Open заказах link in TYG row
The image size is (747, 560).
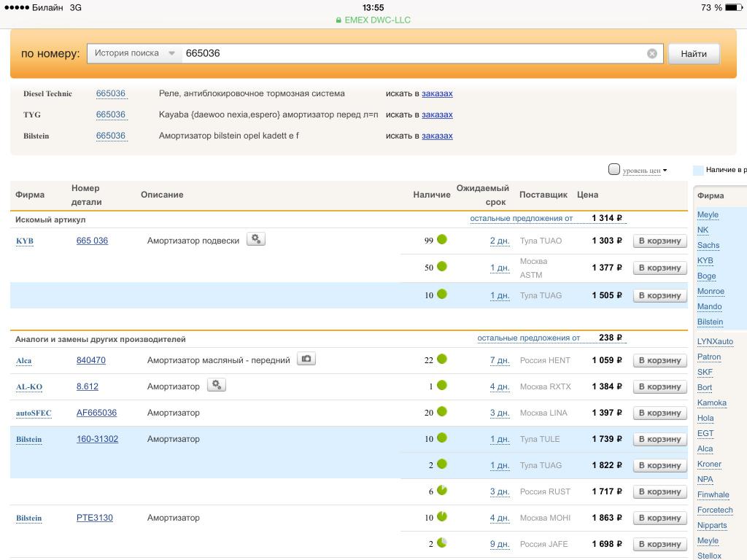coord(437,114)
